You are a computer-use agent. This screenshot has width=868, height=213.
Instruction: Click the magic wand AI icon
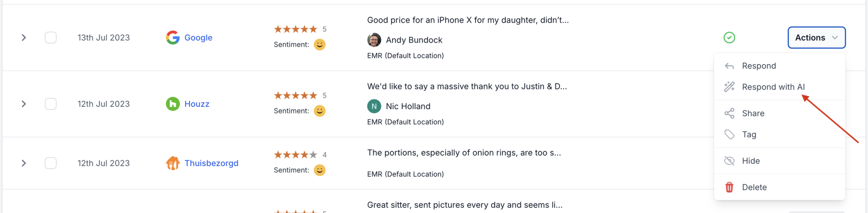tap(729, 87)
